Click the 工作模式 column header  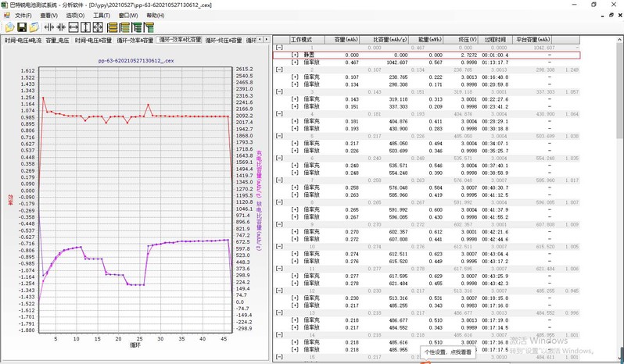(x=301, y=39)
